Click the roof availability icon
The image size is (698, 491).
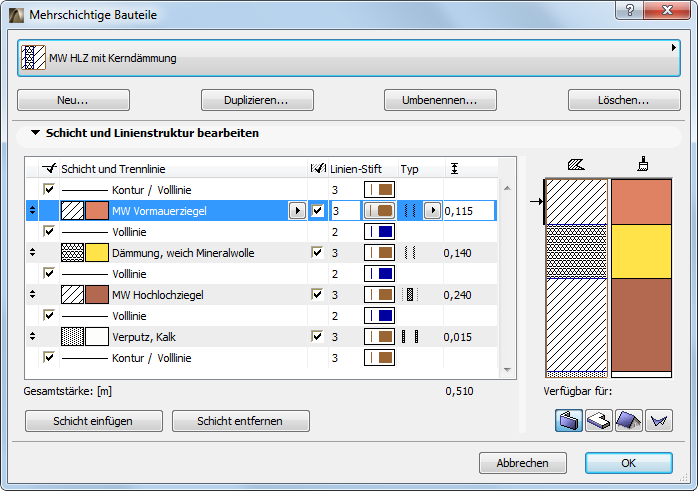click(x=629, y=421)
